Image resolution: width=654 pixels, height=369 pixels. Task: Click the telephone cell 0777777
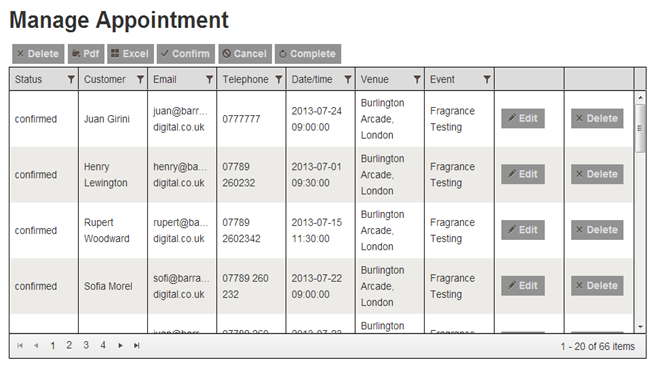pos(251,119)
